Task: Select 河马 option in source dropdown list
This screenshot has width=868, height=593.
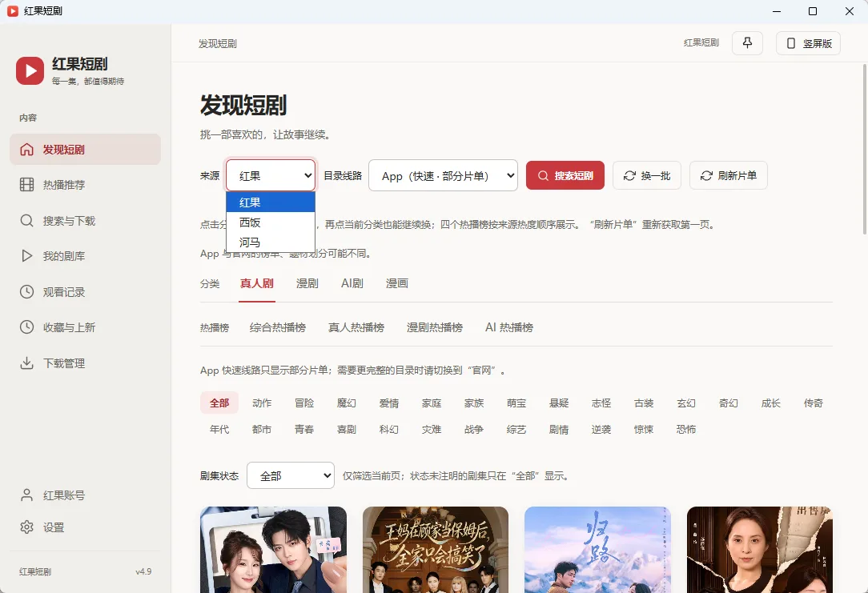Action: (271, 242)
